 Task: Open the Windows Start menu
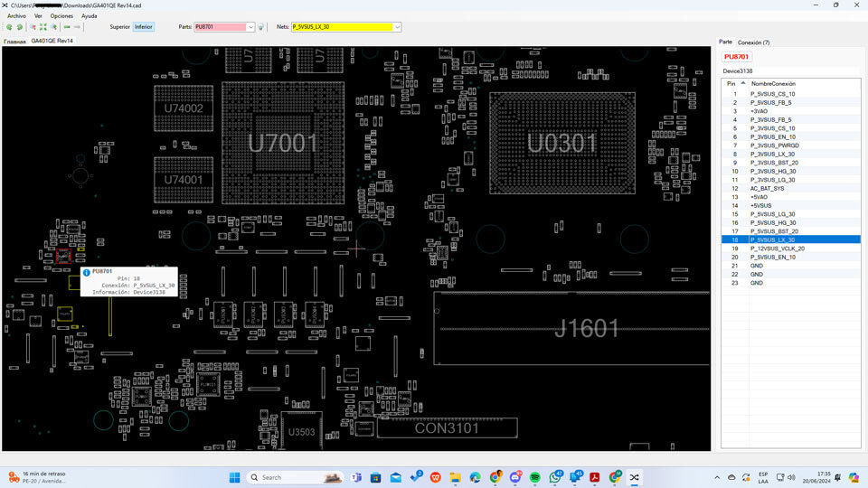(235, 477)
